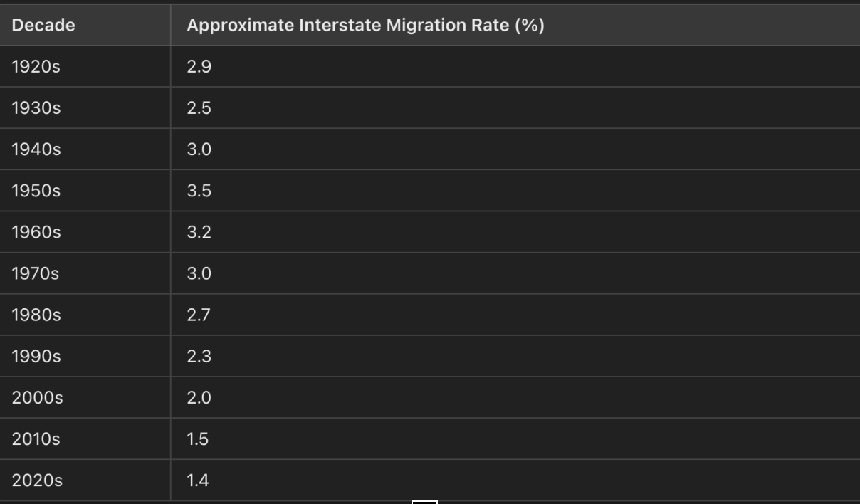The width and height of the screenshot is (860, 504).
Task: Select the 1960s decade cell
Action: pyautogui.click(x=36, y=232)
